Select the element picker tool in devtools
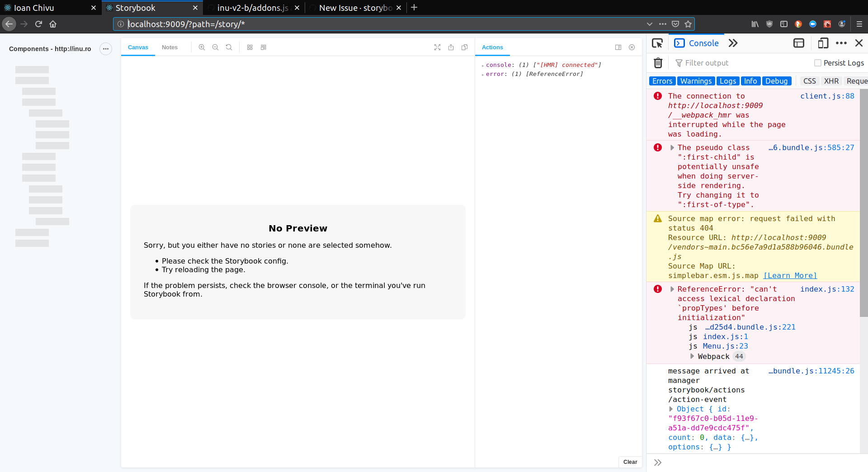Screen dimensions: 868x472 click(x=657, y=43)
